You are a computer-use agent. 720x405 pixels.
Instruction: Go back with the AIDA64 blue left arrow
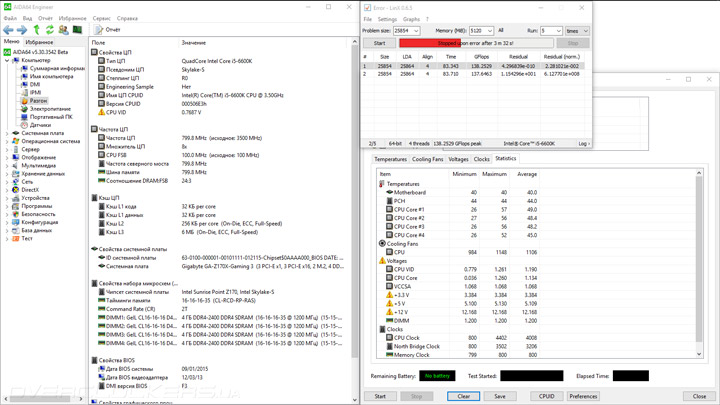[8, 30]
